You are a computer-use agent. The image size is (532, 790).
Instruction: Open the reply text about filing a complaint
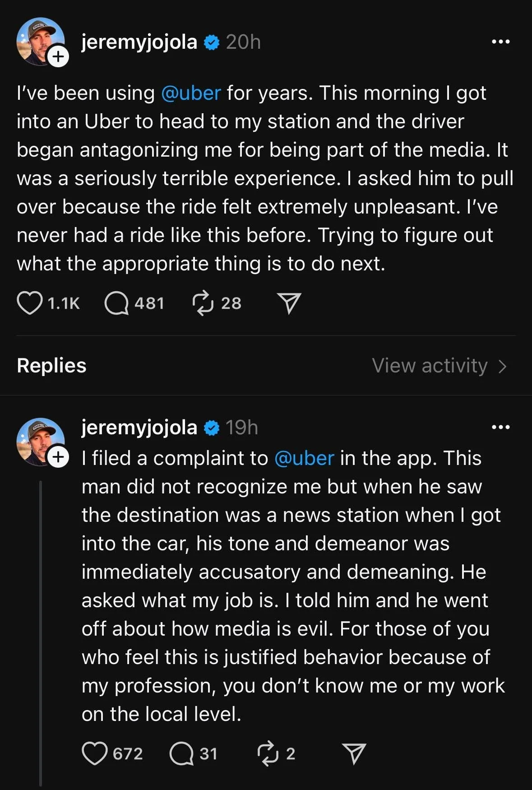(x=293, y=586)
